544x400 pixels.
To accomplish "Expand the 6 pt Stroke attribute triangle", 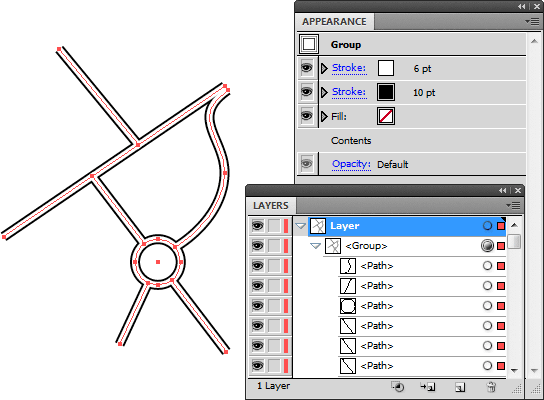I will click(324, 68).
